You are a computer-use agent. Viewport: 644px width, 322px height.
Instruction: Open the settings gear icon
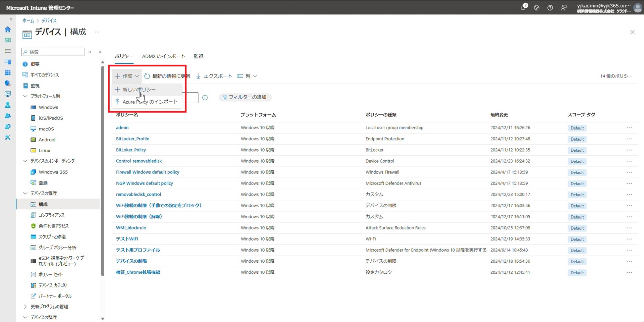[537, 8]
